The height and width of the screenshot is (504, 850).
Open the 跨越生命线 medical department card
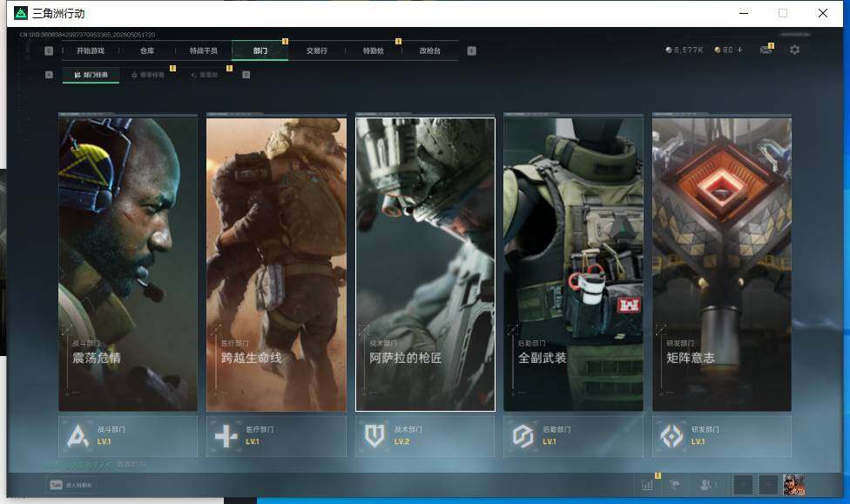coord(276,264)
